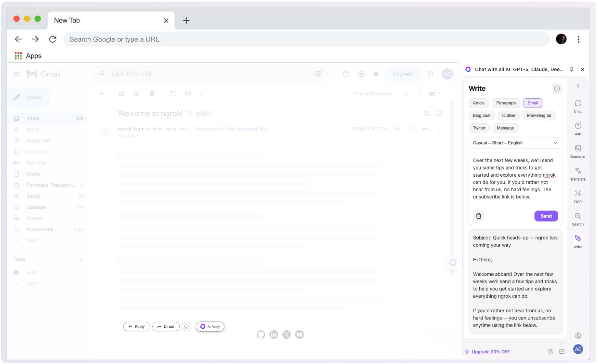Open the Casual – Short – English dropdown
The image size is (598, 364).
[515, 143]
